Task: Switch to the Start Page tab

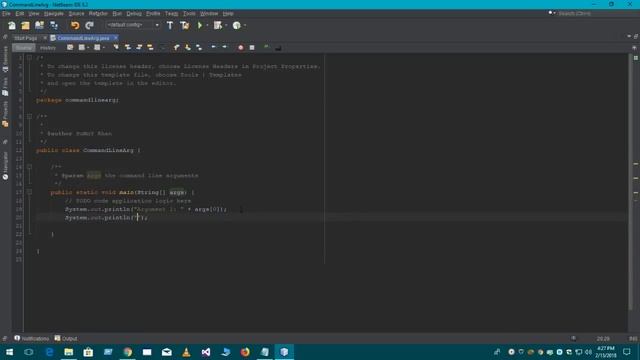Action: pos(25,38)
